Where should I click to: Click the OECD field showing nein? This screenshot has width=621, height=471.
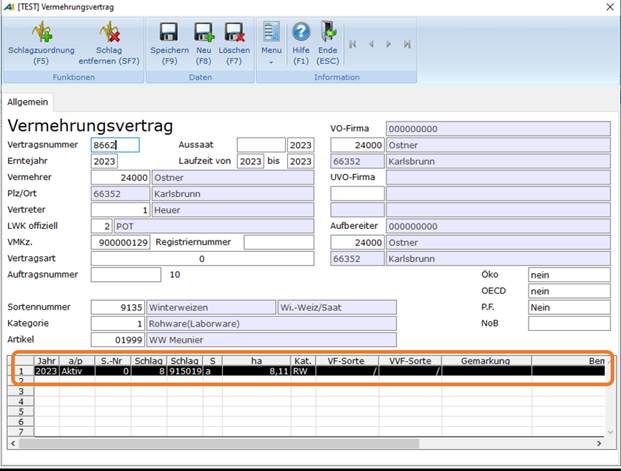tap(569, 291)
